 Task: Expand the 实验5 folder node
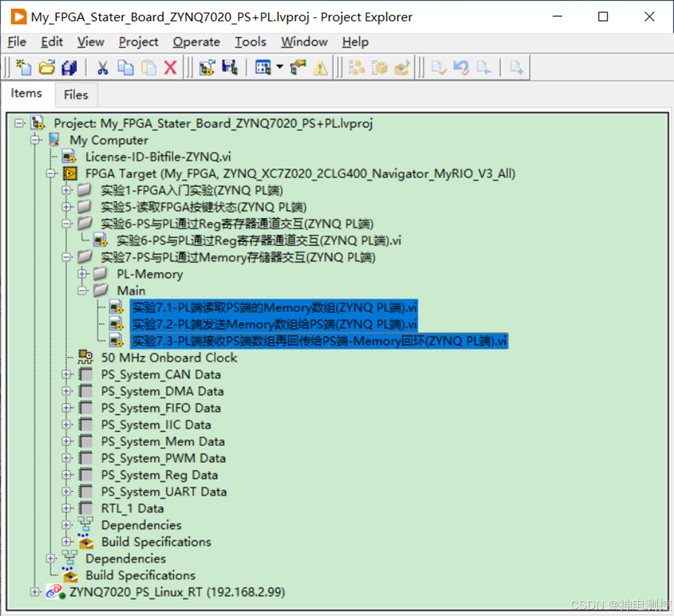(66, 207)
